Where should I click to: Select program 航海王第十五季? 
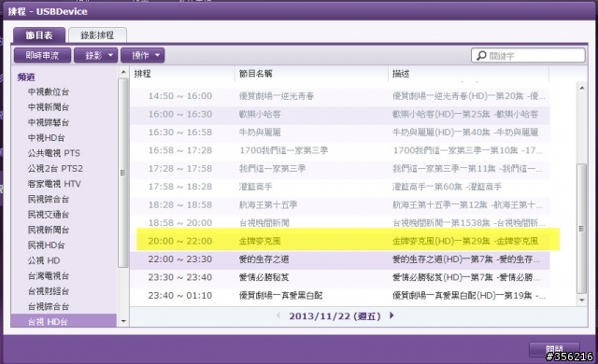tap(268, 204)
